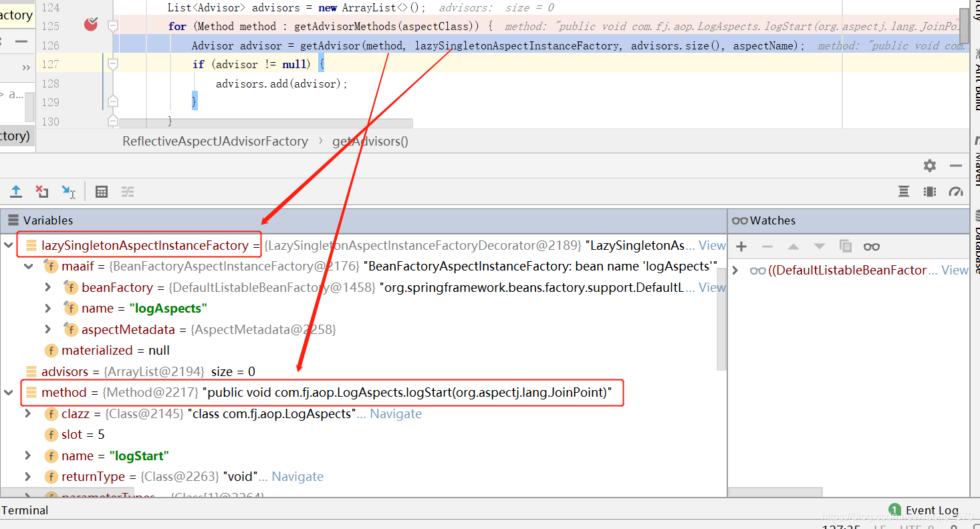Click the speedometer icon in the debugger toolbar

[956, 192]
